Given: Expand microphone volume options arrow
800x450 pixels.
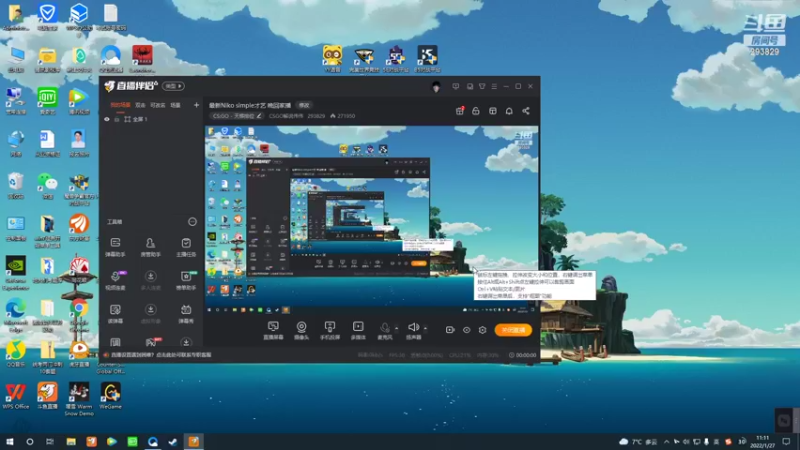Looking at the screenshot, I should tap(397, 329).
